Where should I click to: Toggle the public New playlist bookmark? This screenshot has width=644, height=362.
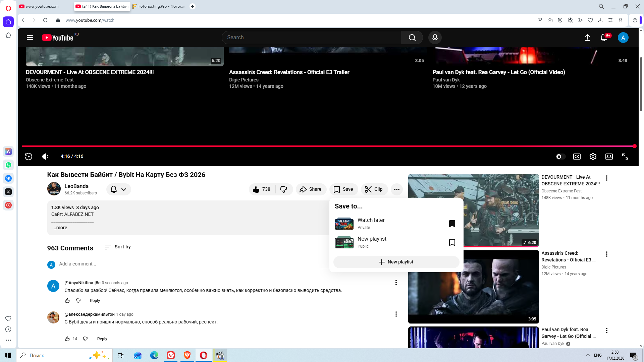[x=452, y=242]
